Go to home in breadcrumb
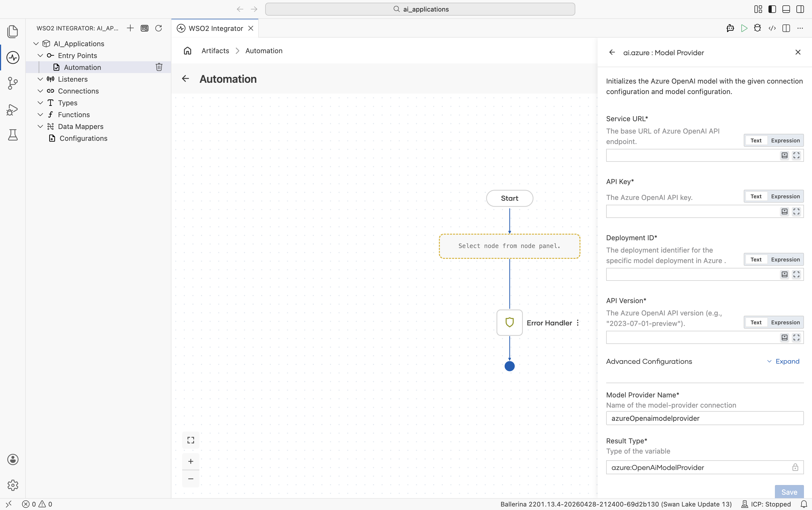This screenshot has height=510, width=812. pos(188,51)
